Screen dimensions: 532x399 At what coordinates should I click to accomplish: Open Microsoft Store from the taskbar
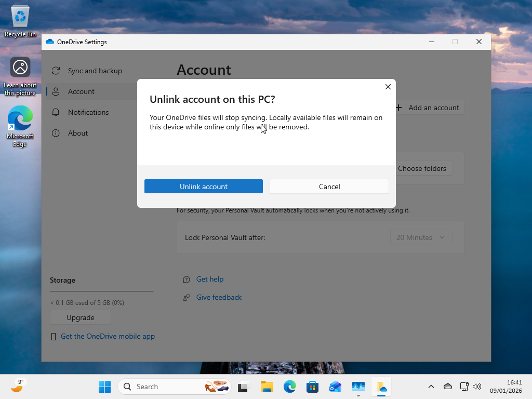312,387
